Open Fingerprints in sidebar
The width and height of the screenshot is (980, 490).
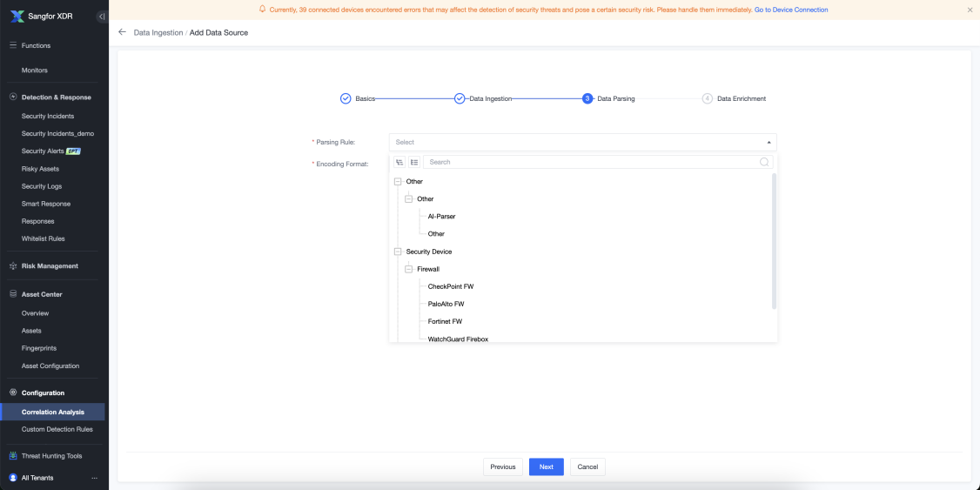point(39,348)
